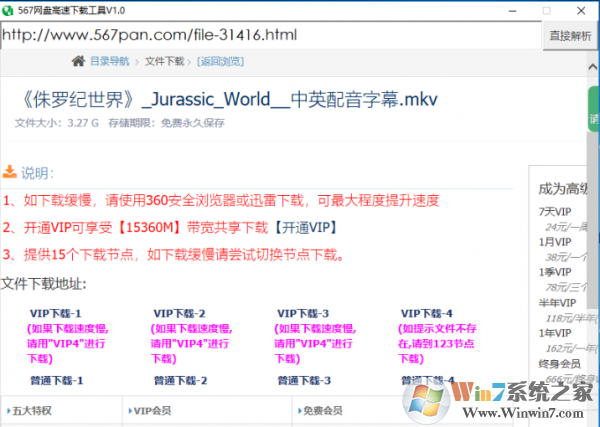Focus the URL address input field
Screen dimensions: 600x427
click(x=271, y=35)
